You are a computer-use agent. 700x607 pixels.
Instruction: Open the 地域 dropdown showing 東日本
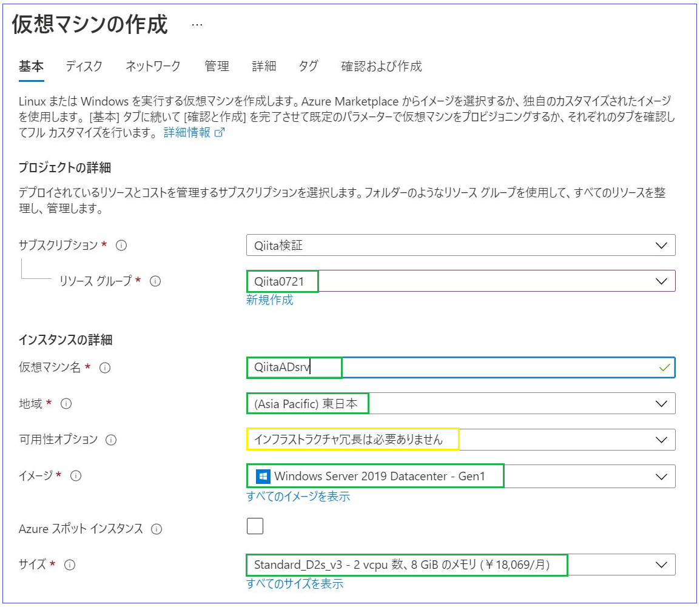click(x=461, y=403)
